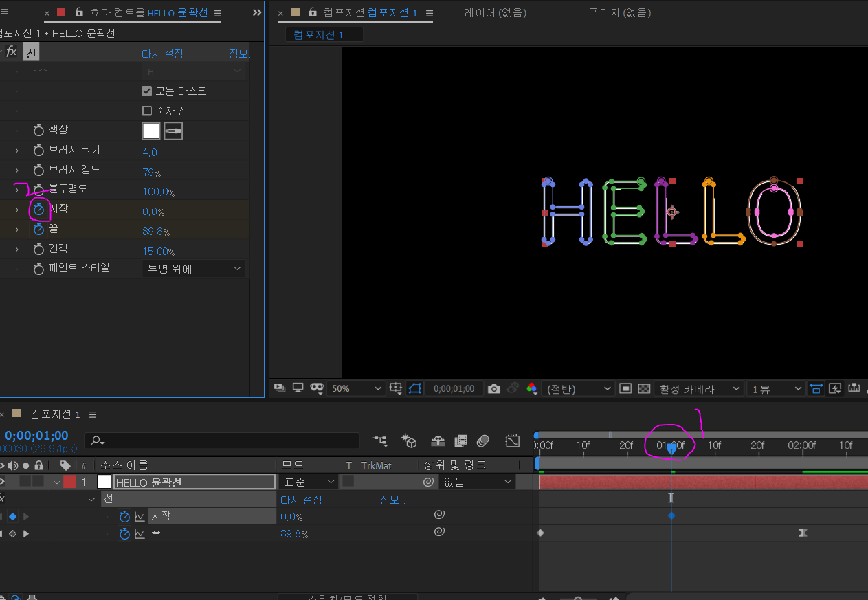Click 다시 설정 in effect controls
This screenshot has width=868, height=600.
coord(162,54)
